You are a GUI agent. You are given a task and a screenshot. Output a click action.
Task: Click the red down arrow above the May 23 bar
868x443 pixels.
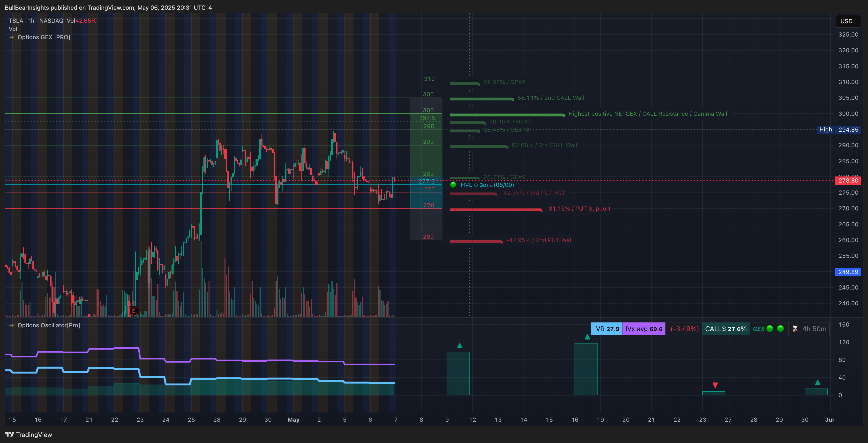pyautogui.click(x=715, y=385)
